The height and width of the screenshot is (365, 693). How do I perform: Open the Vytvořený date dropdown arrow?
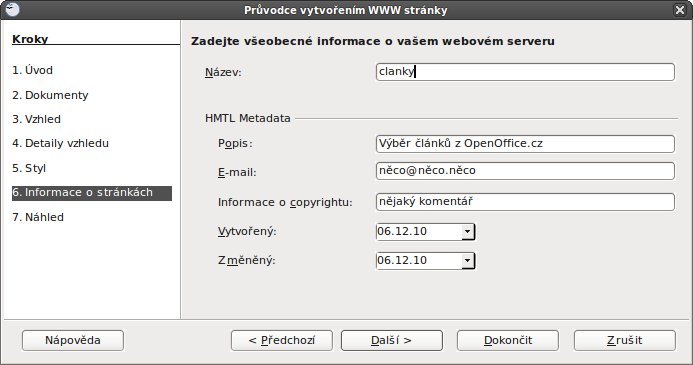click(468, 232)
